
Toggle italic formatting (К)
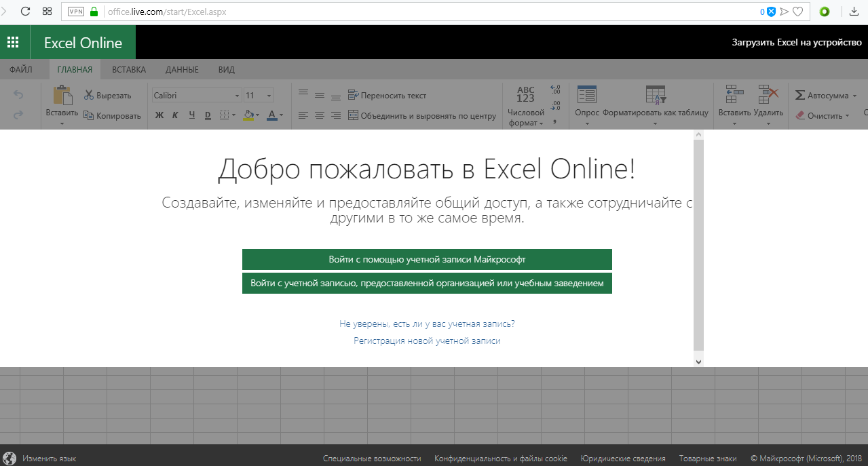(x=175, y=115)
